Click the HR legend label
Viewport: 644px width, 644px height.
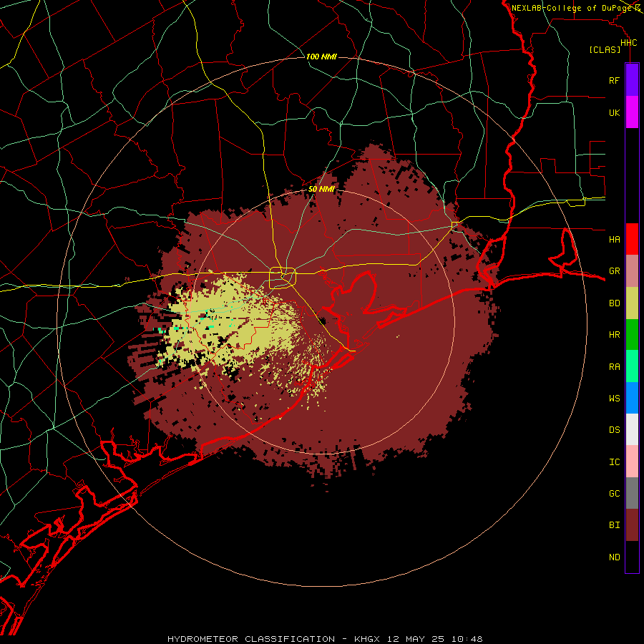tap(614, 335)
